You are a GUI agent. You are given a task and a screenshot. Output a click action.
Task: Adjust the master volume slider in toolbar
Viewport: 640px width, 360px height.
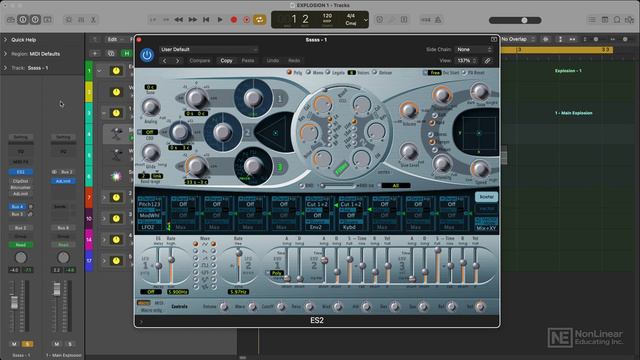(x=515, y=20)
